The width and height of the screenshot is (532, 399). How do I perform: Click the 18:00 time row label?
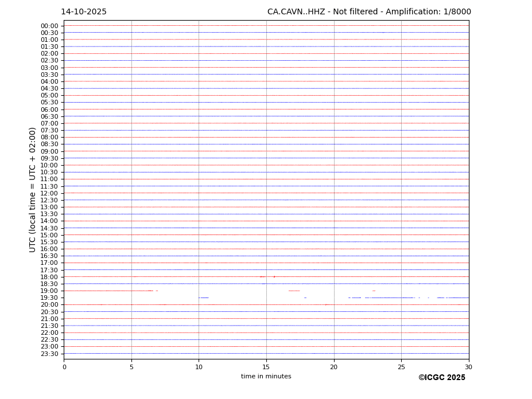[49, 277]
